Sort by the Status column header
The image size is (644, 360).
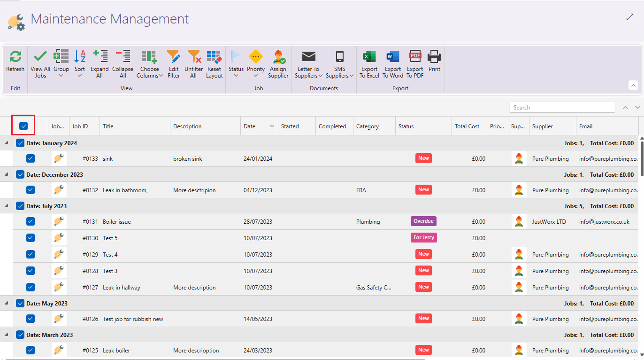[424, 126]
